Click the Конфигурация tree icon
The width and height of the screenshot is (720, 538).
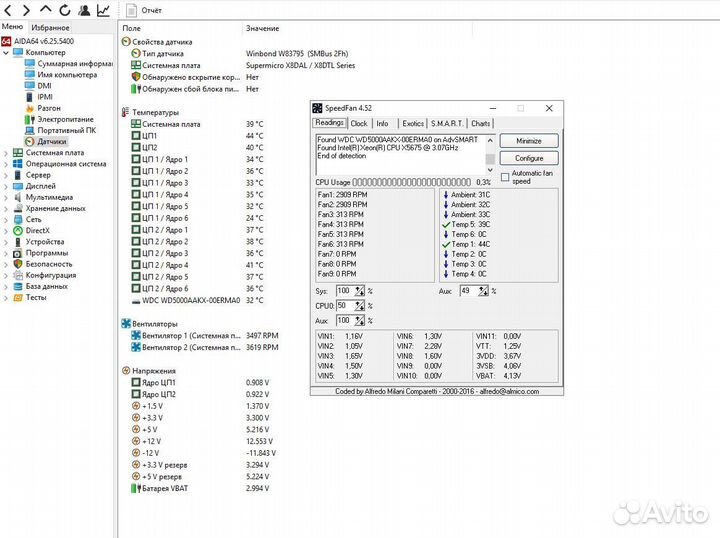tap(18, 275)
